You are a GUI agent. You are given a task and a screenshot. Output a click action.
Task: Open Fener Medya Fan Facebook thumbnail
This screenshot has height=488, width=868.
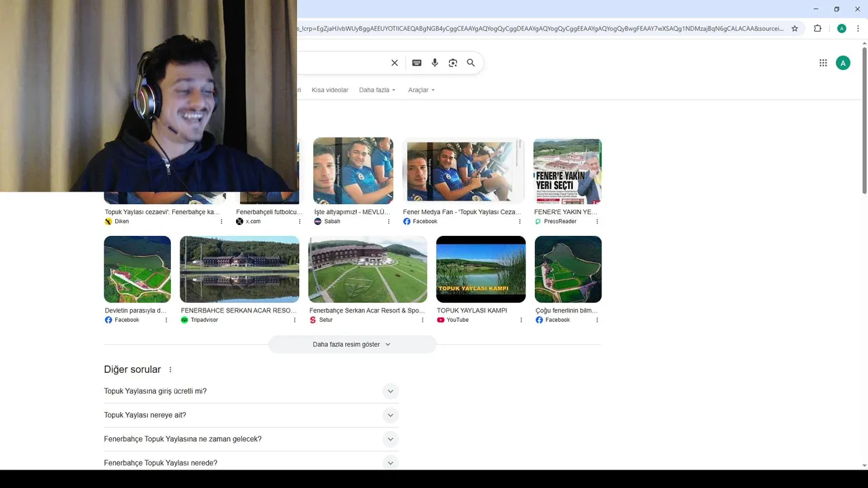pos(463,171)
